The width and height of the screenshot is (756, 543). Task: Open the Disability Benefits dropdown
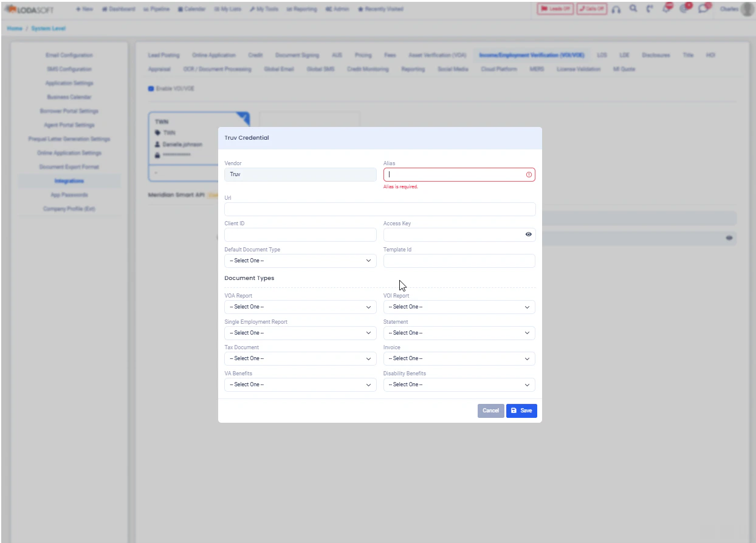[x=458, y=384]
